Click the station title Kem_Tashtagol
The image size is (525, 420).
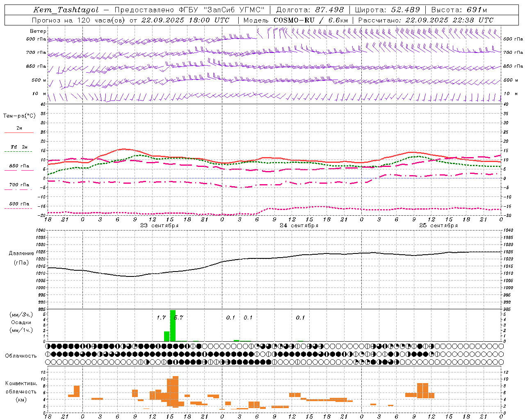coord(66,10)
